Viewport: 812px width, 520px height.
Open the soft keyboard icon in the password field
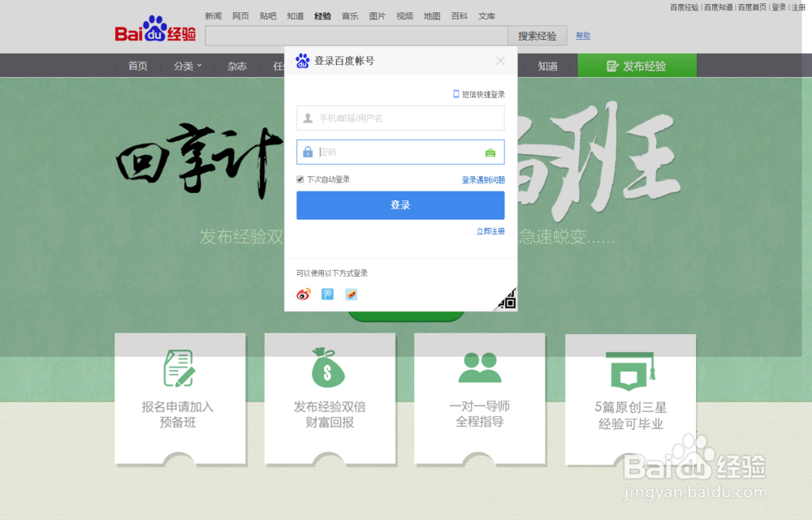(x=490, y=153)
